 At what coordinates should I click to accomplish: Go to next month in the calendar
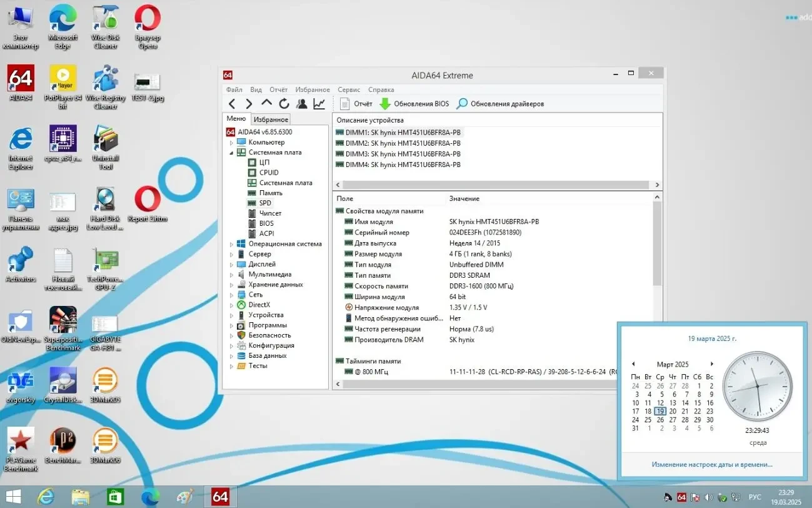click(x=711, y=364)
